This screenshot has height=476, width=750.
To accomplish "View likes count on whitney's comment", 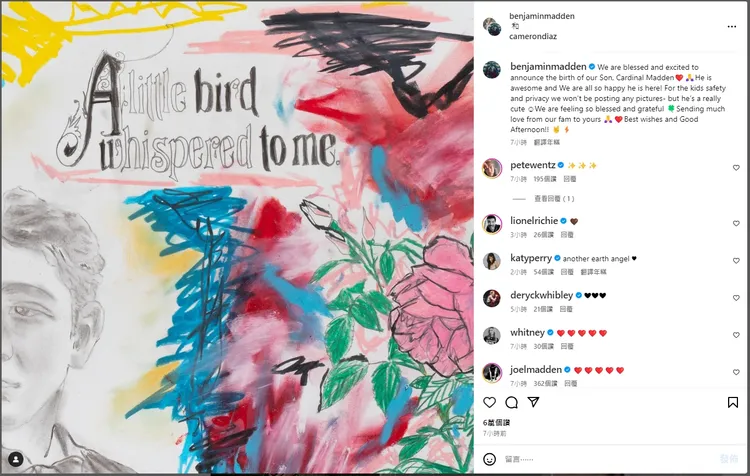I will [x=543, y=346].
